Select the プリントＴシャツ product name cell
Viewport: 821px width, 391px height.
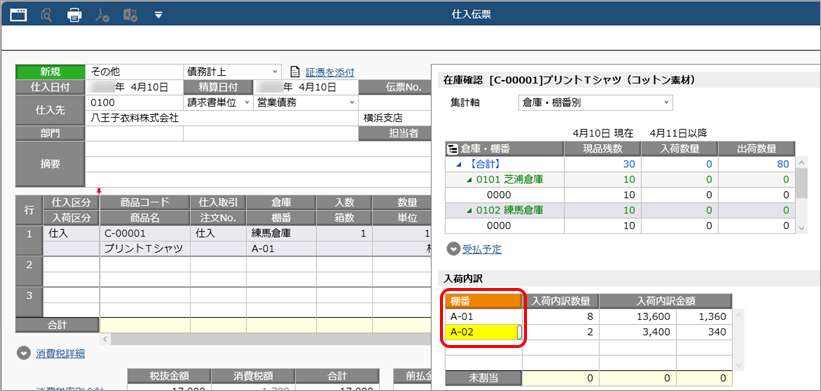pyautogui.click(x=145, y=249)
